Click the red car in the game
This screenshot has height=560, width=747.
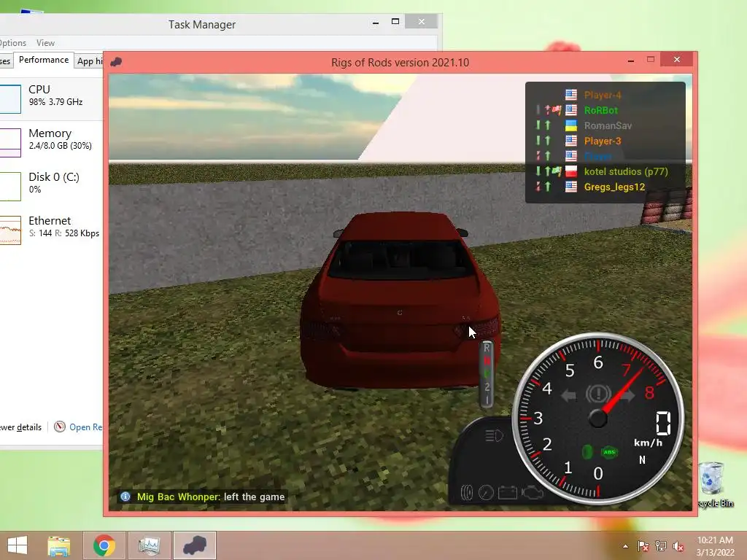pyautogui.click(x=400, y=300)
